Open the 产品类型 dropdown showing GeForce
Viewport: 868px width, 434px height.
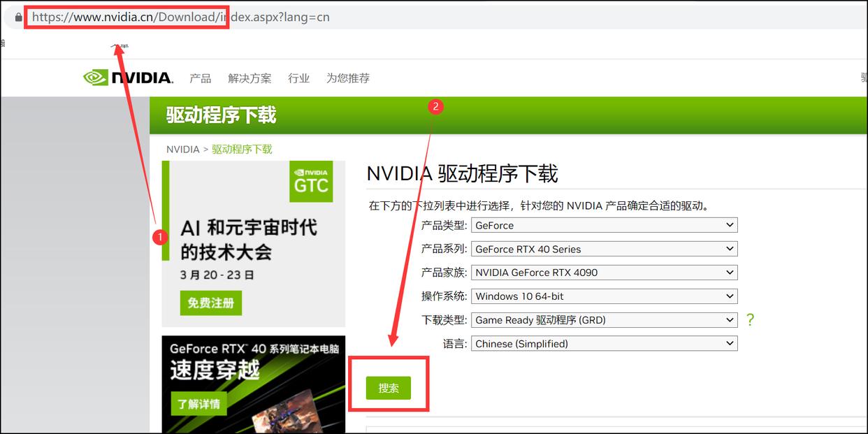pos(604,224)
